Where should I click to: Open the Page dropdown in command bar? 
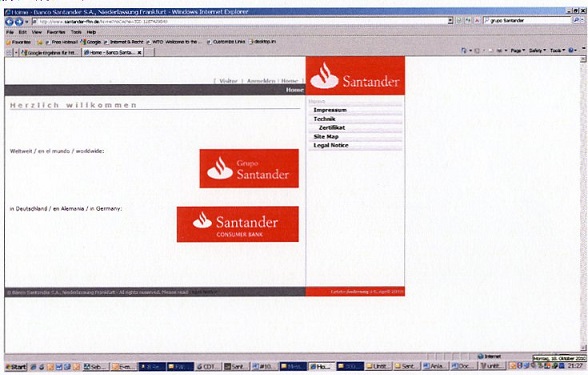click(518, 50)
